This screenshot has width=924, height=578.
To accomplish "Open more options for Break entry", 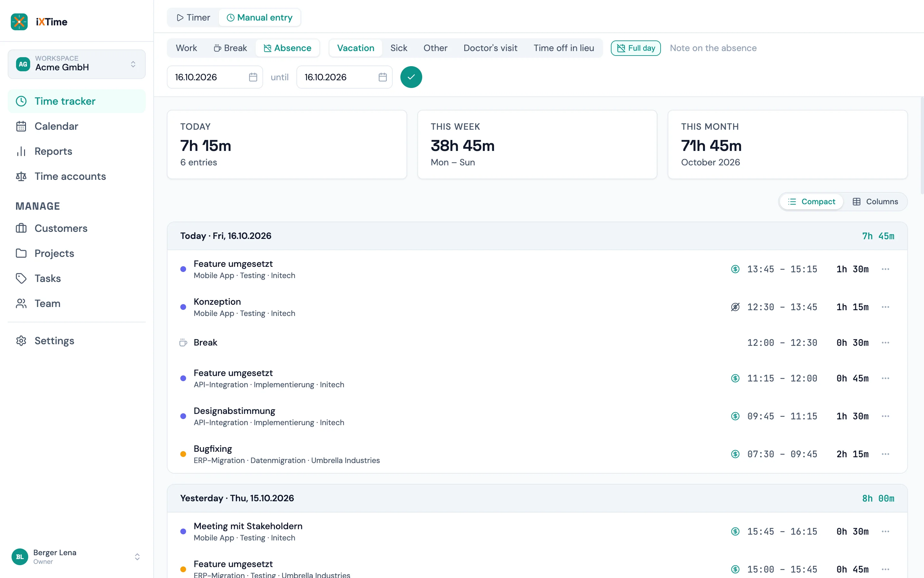I will tap(886, 343).
